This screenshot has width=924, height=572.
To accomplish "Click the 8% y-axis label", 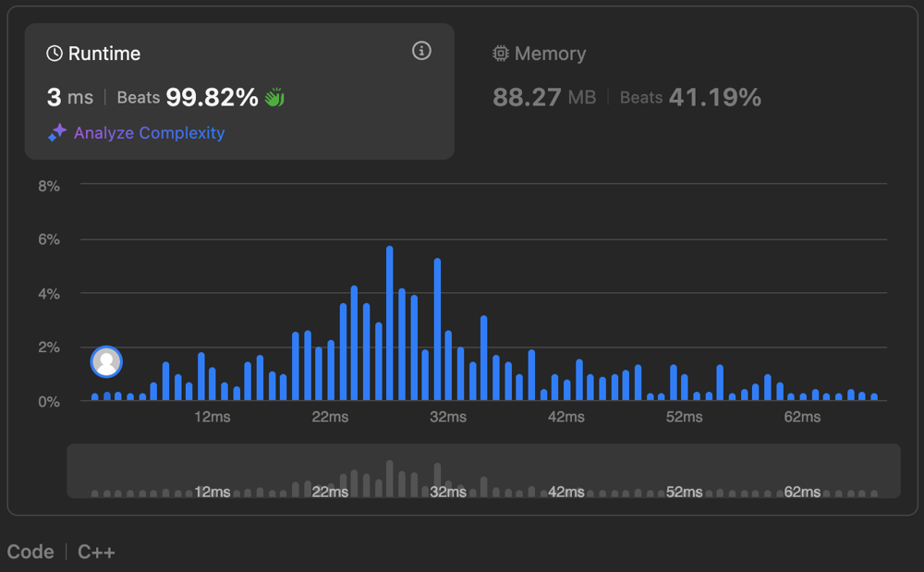I will click(48, 186).
